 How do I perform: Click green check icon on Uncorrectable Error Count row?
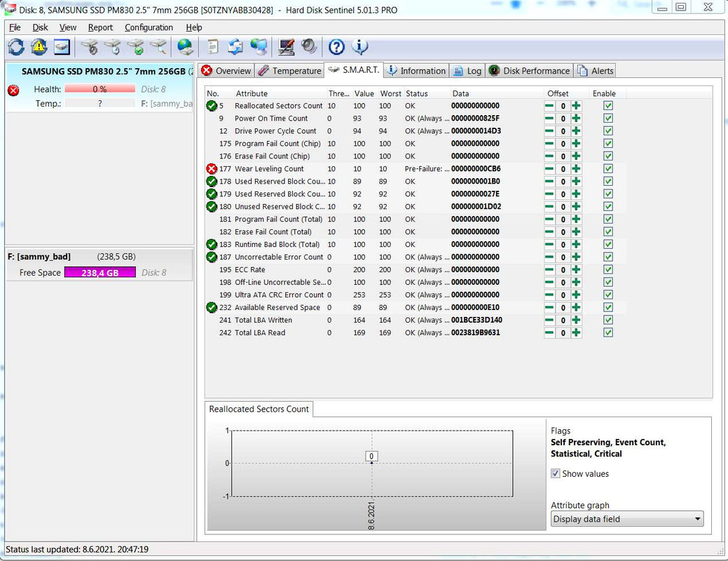pos(212,257)
